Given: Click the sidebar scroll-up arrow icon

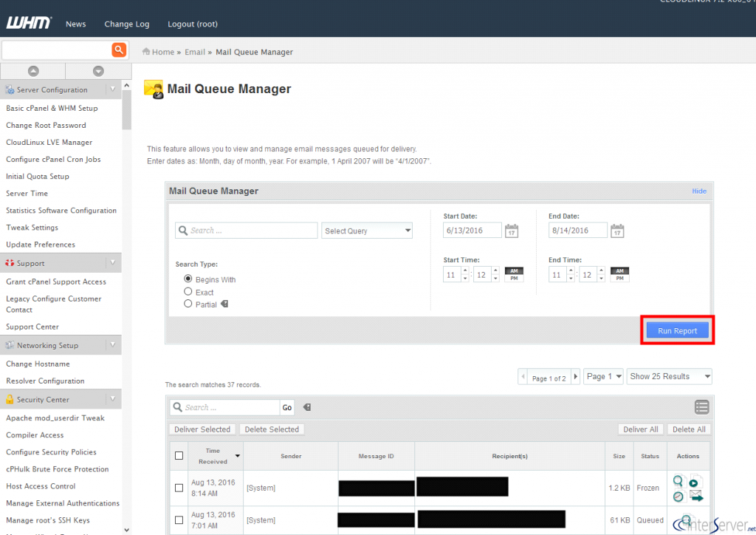Looking at the screenshot, I should click(32, 71).
